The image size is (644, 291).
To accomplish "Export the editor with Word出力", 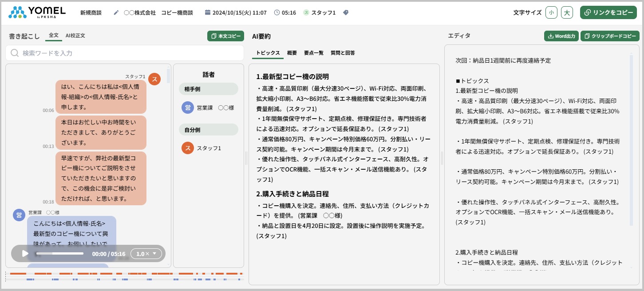I will coord(561,36).
